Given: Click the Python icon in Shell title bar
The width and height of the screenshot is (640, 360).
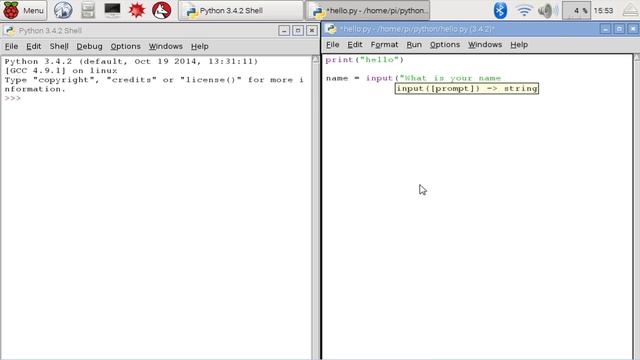Looking at the screenshot, I should point(10,31).
